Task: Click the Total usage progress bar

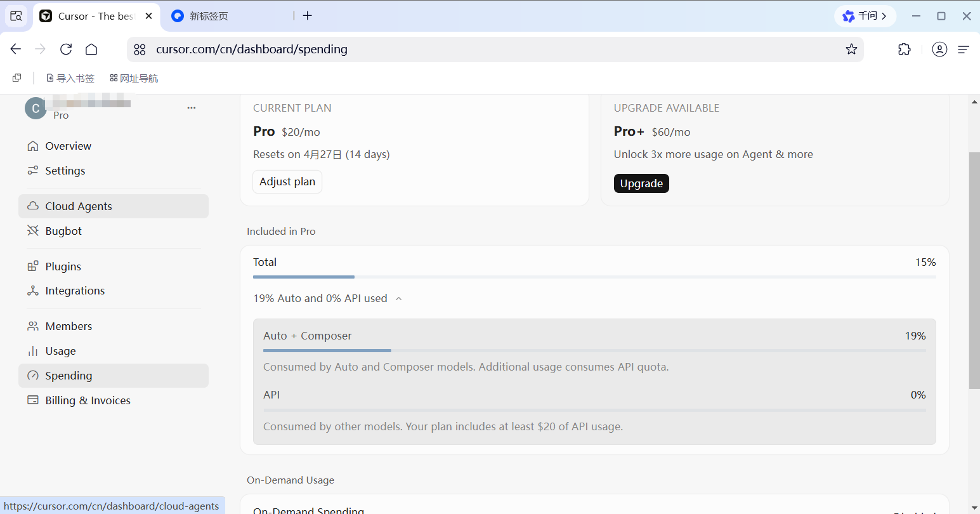Action: pyautogui.click(x=594, y=277)
